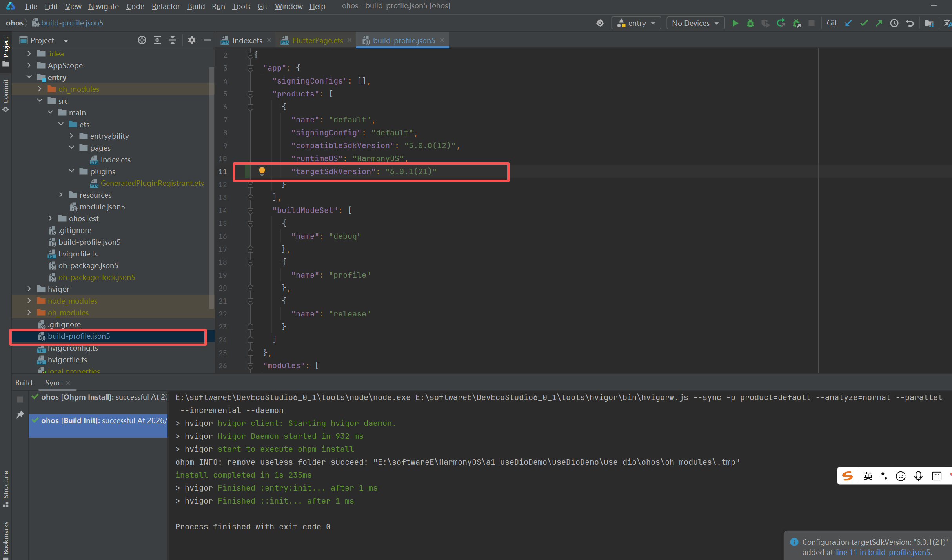
Task: Open Git history clock icon
Action: click(894, 23)
